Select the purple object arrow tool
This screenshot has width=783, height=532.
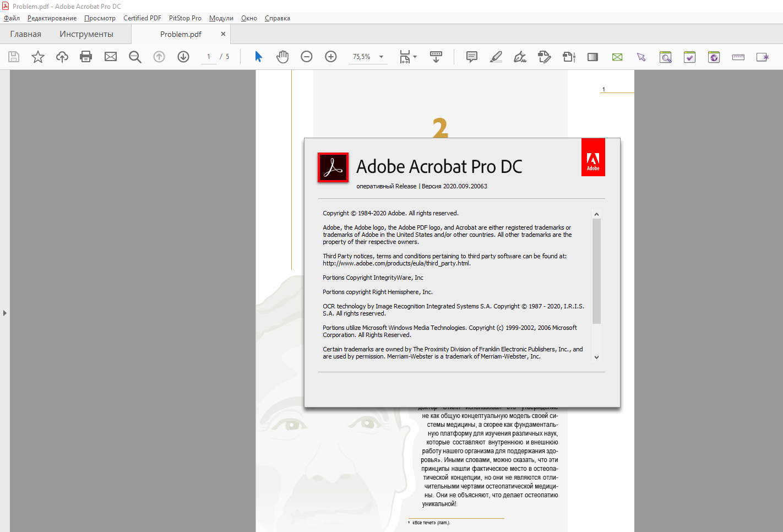click(x=641, y=57)
